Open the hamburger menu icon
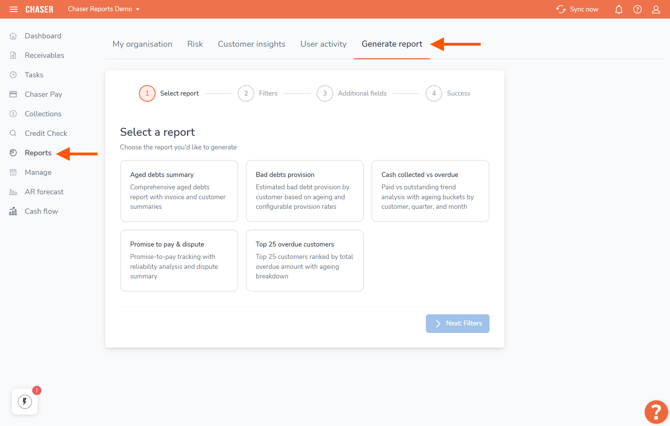 pyautogui.click(x=13, y=9)
